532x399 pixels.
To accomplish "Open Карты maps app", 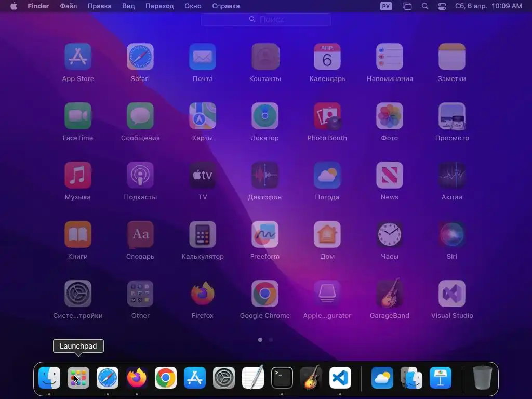I will [203, 116].
